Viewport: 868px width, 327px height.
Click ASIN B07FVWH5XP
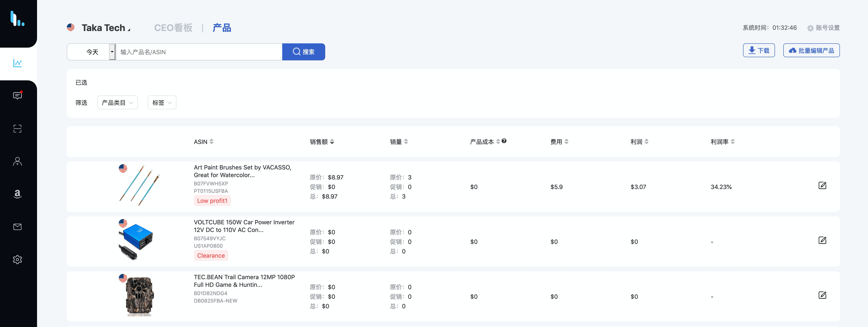click(211, 183)
